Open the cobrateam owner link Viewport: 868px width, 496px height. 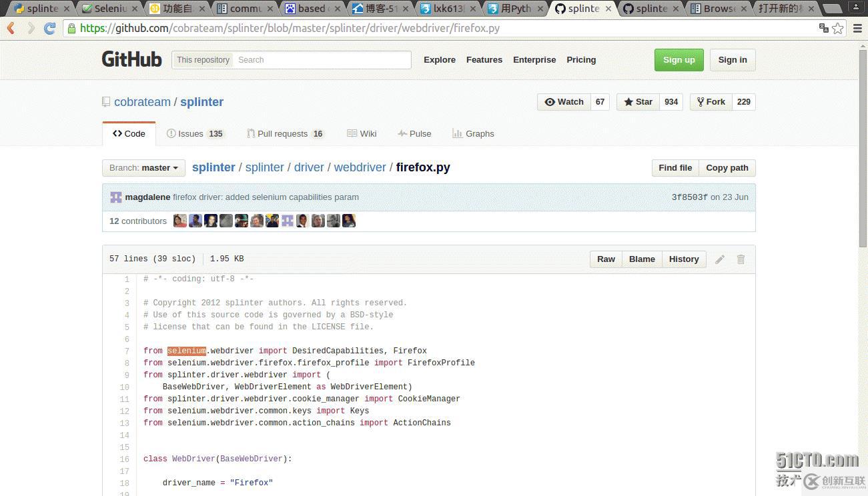tap(142, 102)
